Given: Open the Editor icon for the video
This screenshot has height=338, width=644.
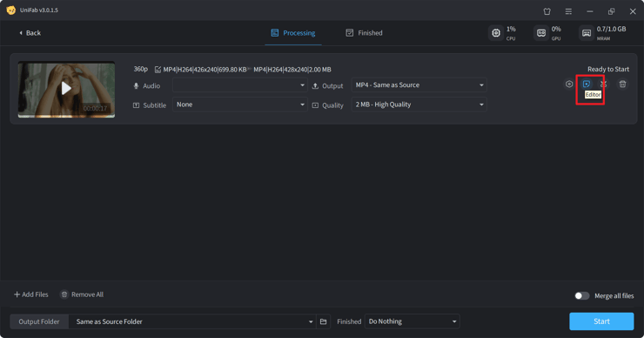Looking at the screenshot, I should 586,84.
